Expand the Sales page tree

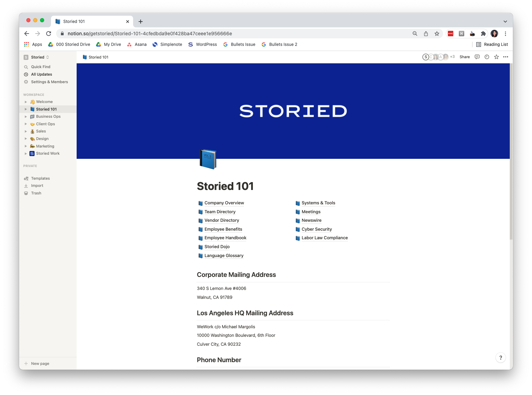click(26, 131)
